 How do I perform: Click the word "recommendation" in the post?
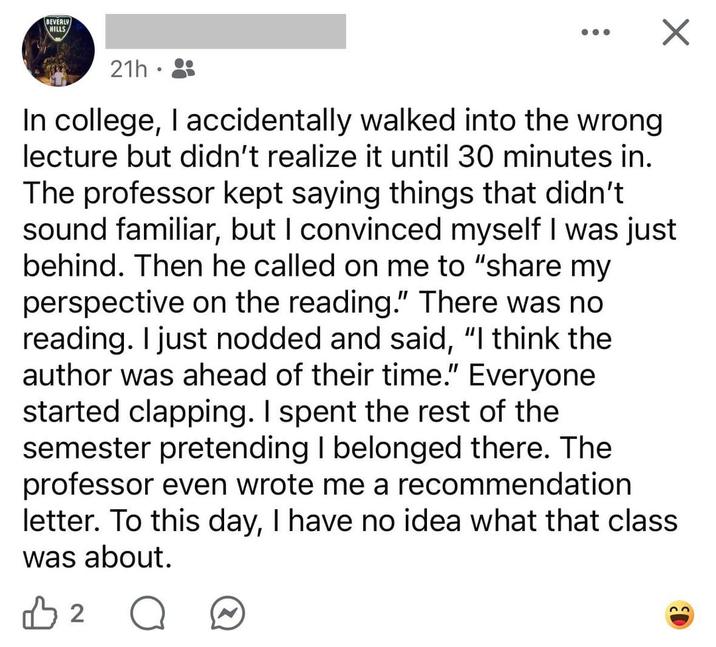tap(515, 484)
